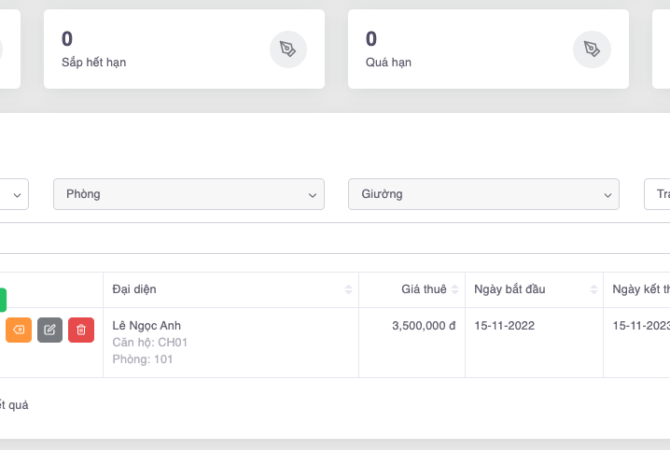Click the sort arrows next to Ngày bắt đầu
The image size is (670, 450).
tap(593, 290)
